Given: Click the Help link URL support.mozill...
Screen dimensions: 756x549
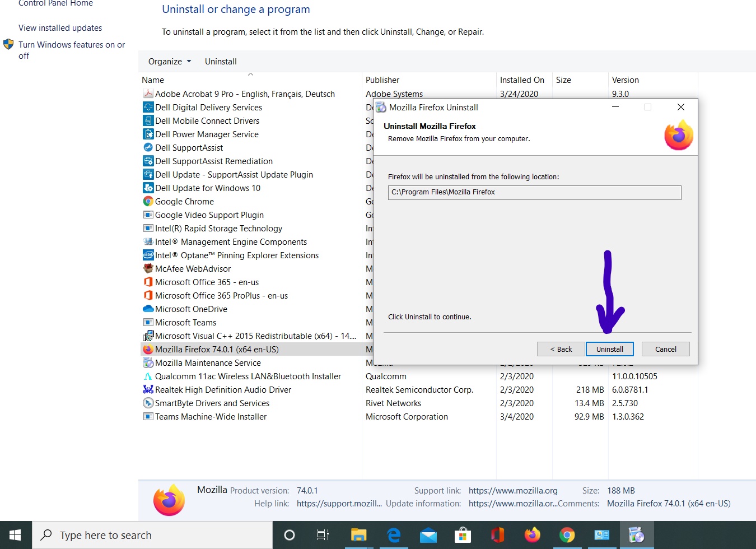Looking at the screenshot, I should [339, 504].
